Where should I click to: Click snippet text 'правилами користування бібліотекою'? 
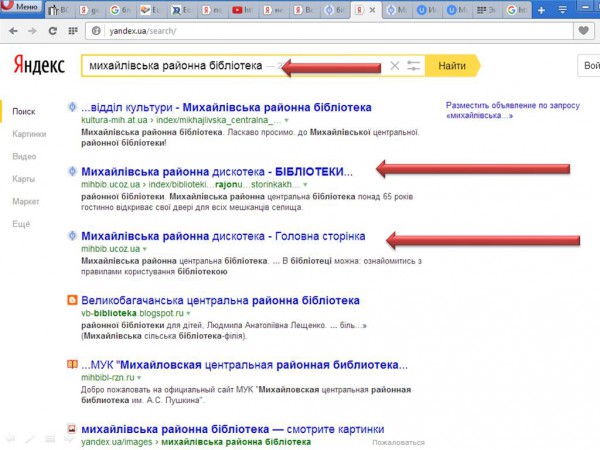(154, 272)
